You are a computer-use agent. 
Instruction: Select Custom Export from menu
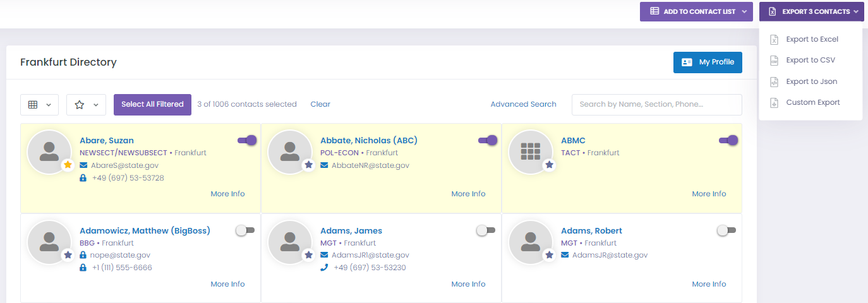[812, 102]
